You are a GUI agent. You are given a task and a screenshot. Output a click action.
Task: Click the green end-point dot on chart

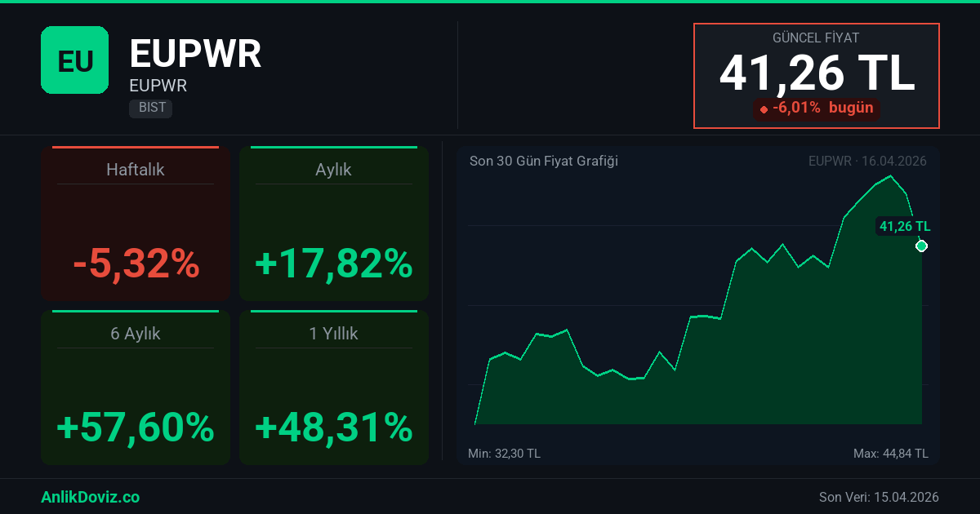tap(921, 246)
